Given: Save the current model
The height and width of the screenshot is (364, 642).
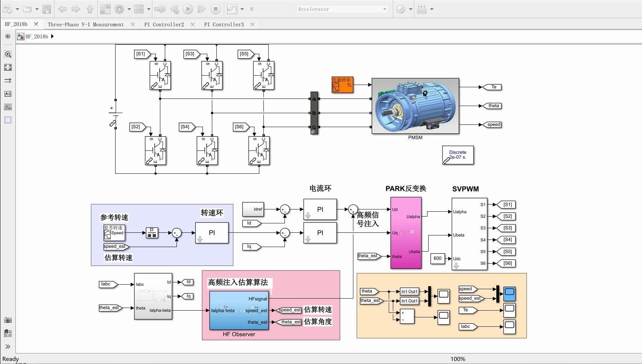Looking at the screenshot, I should 46,9.
